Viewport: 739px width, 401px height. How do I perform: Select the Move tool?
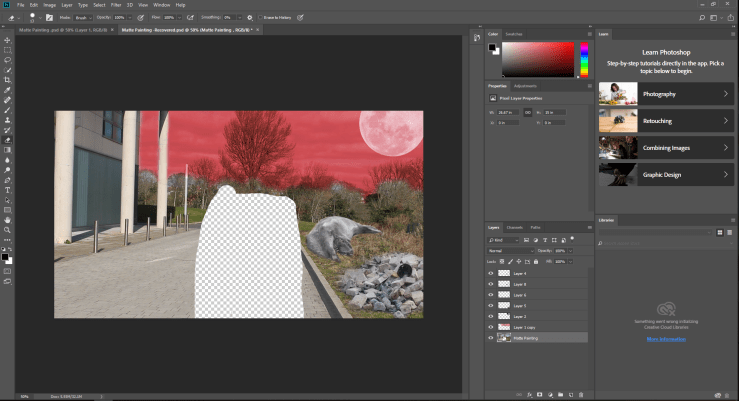point(8,40)
